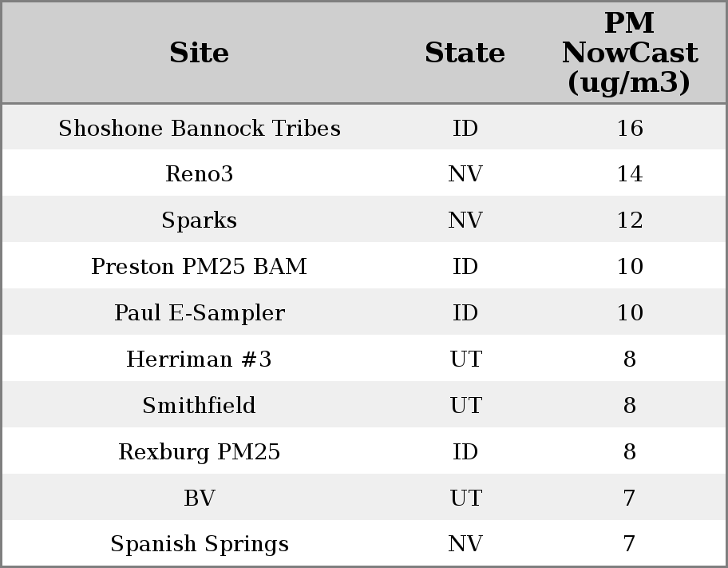Viewport: 728px width, 568px height.
Task: Click the NV state cell for Reno3
Action: 465,174
